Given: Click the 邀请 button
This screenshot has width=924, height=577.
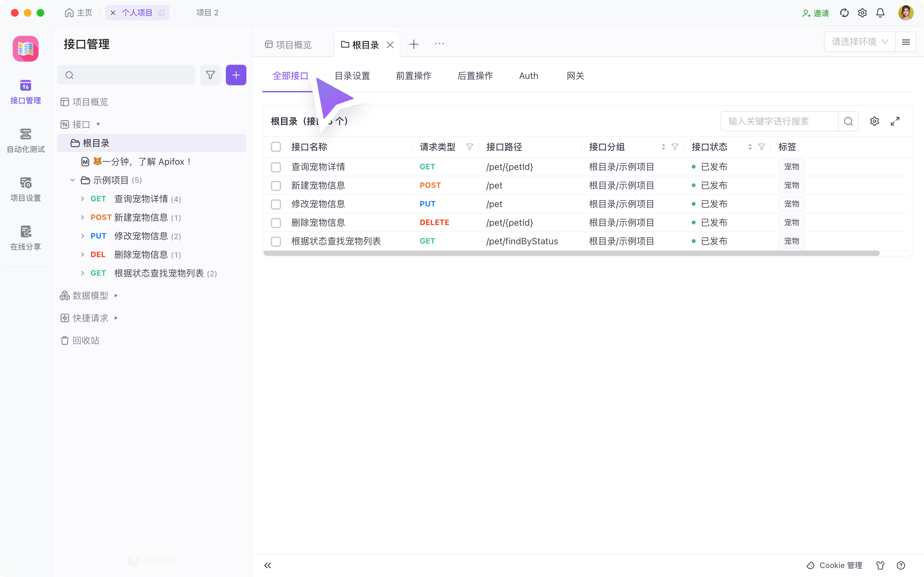Looking at the screenshot, I should (x=815, y=13).
